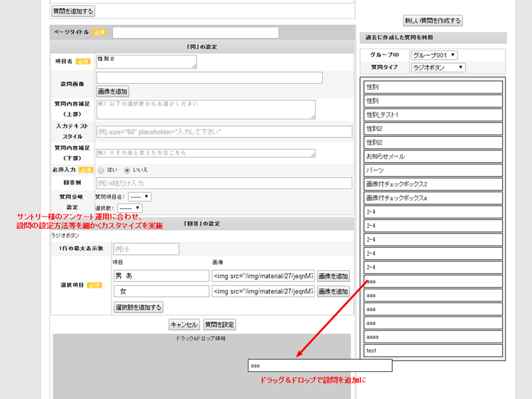Screen dimensions: 532x399
Task: Open the 質問項目名 dropdown
Action: point(139,197)
